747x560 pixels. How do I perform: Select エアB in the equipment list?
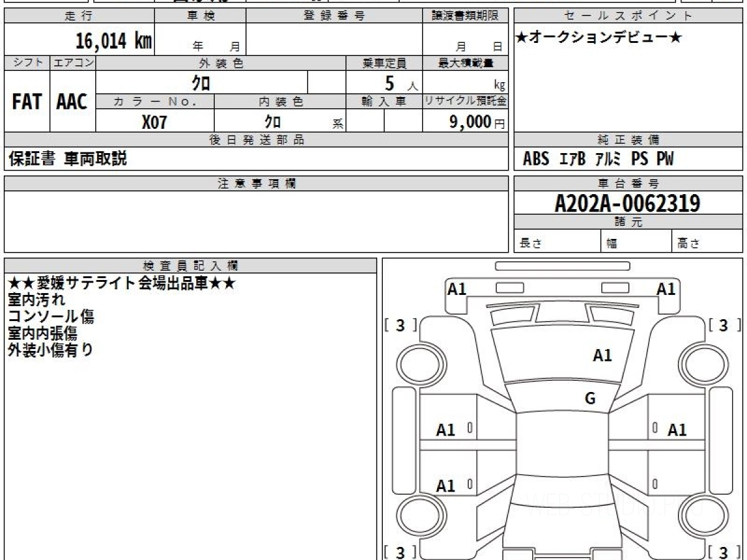(573, 159)
